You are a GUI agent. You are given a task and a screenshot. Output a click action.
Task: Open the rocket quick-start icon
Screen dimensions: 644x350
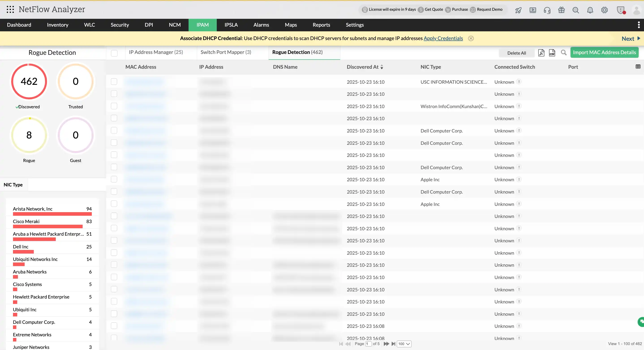(519, 10)
